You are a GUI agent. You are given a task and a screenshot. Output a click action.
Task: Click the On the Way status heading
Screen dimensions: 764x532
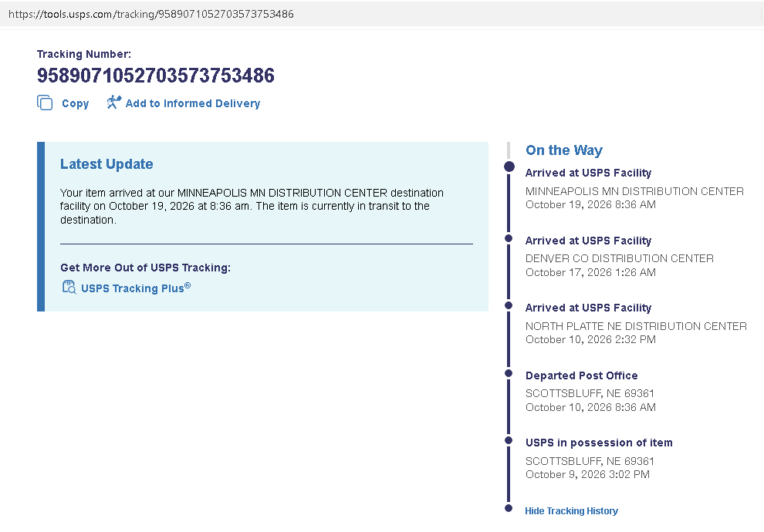(x=564, y=150)
